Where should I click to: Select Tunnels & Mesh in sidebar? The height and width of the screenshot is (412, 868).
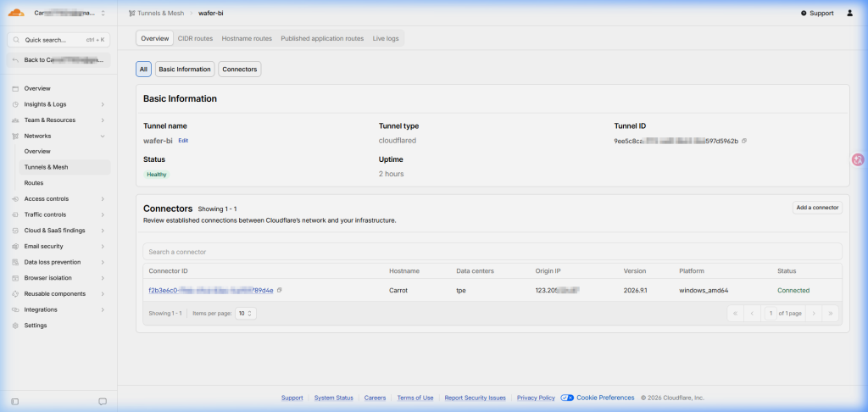pyautogui.click(x=64, y=167)
